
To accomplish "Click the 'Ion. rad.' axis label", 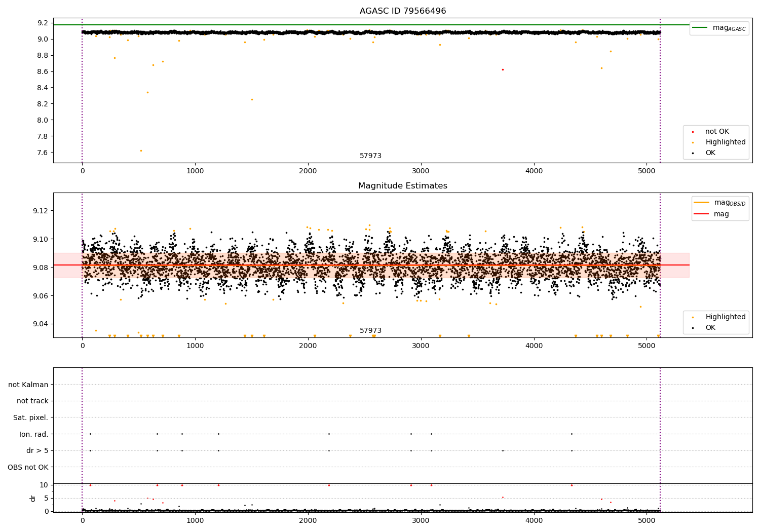I will coord(34,434).
